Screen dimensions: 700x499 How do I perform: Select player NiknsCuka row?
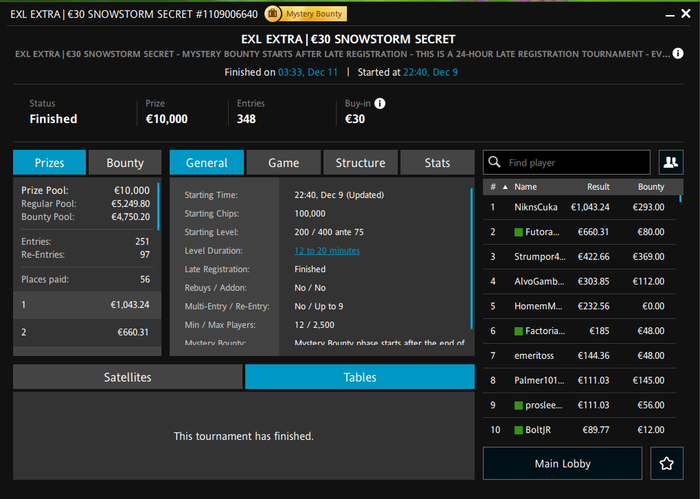pos(579,207)
